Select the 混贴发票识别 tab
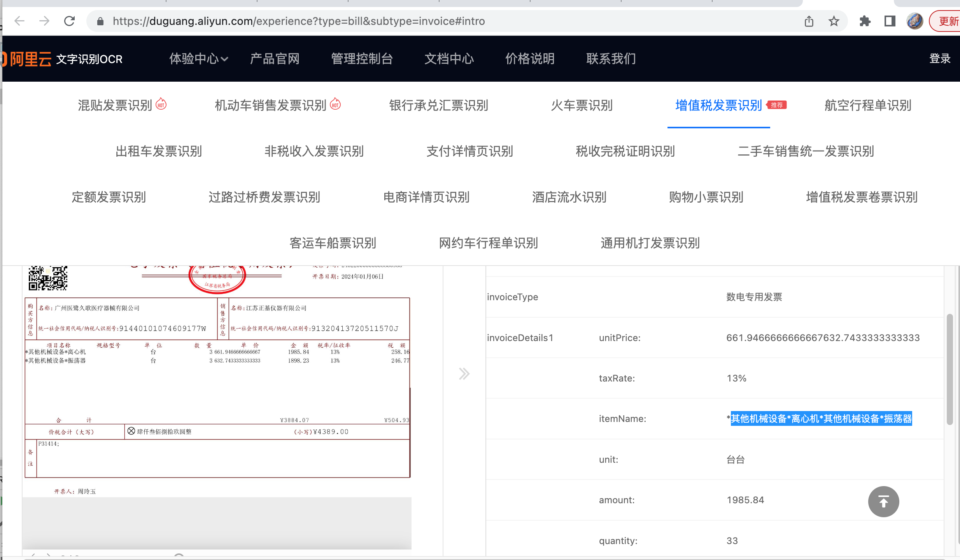This screenshot has width=960, height=560. pos(115,105)
